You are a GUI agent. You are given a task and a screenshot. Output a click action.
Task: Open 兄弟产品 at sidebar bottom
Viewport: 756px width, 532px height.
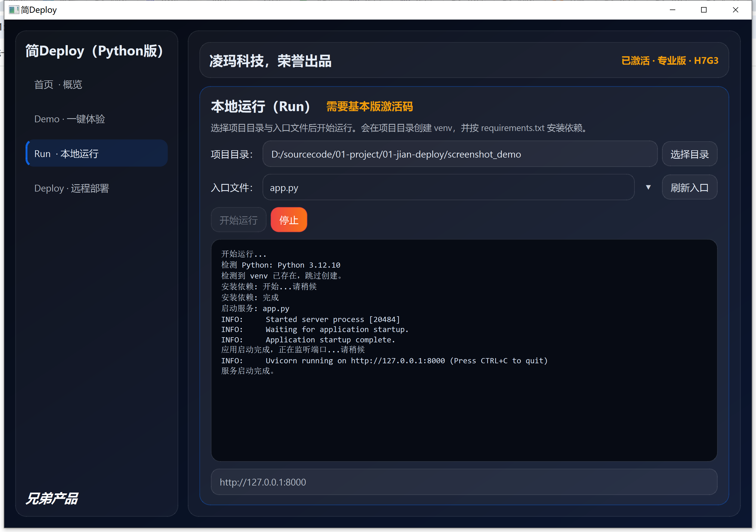[52, 498]
